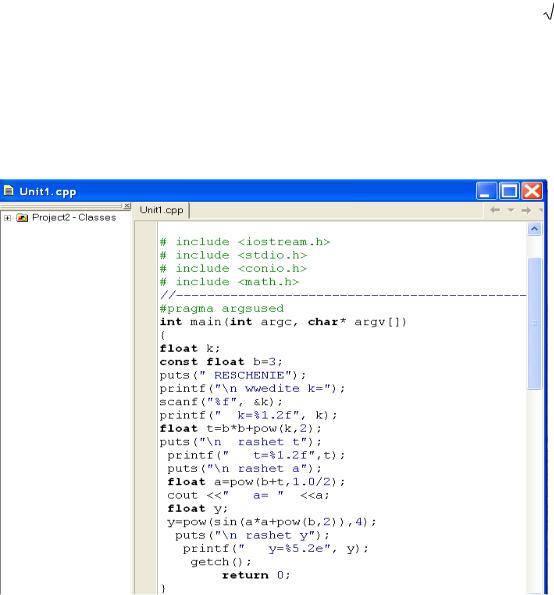Image resolution: width=554 pixels, height=595 pixels.
Task: Click the puts 'rashet t' line
Action: [x=241, y=442]
